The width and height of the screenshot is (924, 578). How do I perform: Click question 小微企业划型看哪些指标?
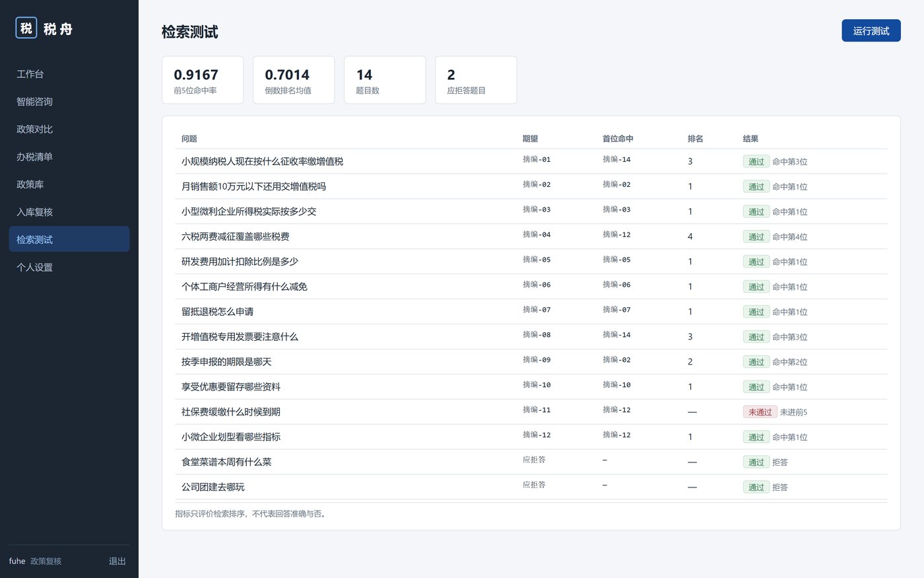click(x=231, y=437)
